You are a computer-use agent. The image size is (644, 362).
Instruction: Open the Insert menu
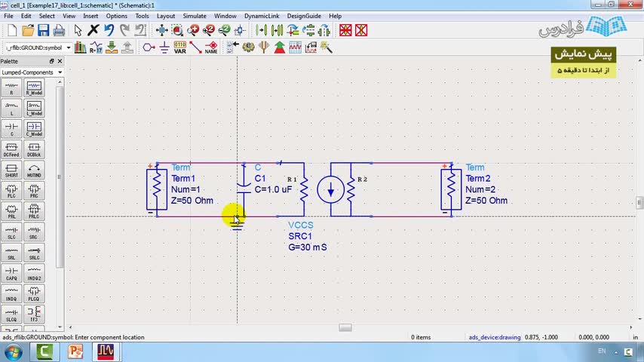coord(90,16)
